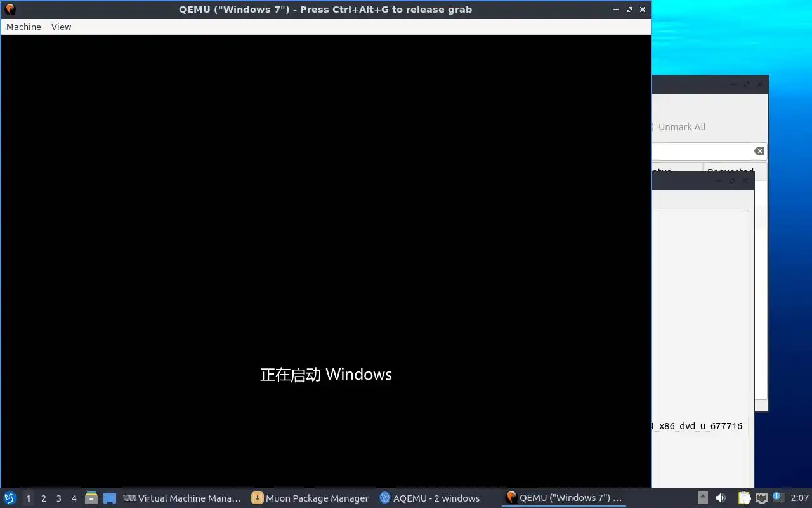The image size is (812, 508).
Task: Click the show desktop icon
Action: click(x=110, y=498)
